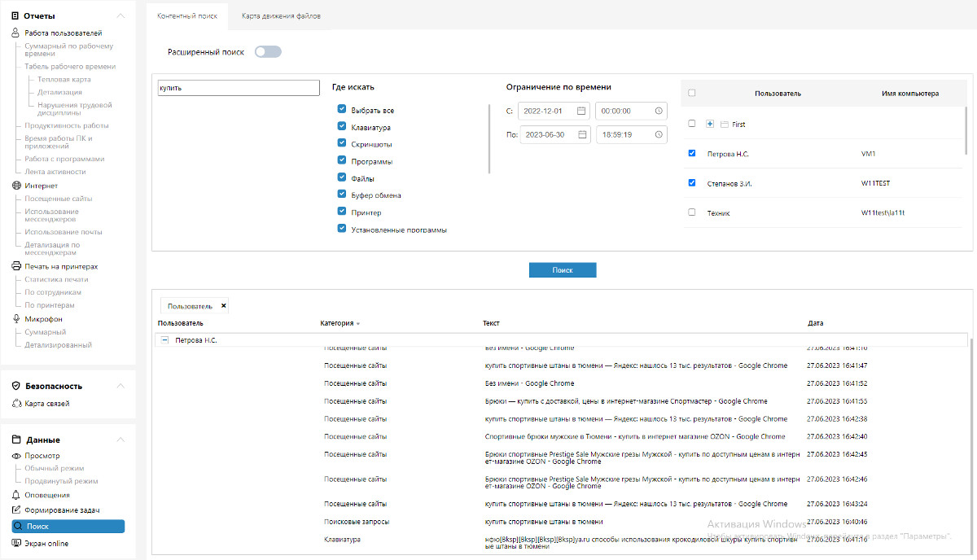Click the bell icon beside Оповещения
The height and width of the screenshot is (560, 977).
click(15, 495)
